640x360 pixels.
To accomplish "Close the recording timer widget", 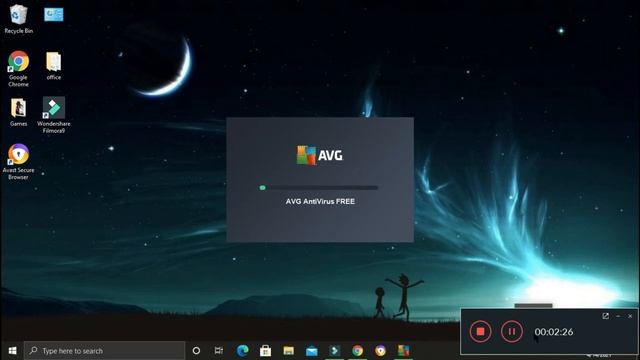I will [630, 316].
